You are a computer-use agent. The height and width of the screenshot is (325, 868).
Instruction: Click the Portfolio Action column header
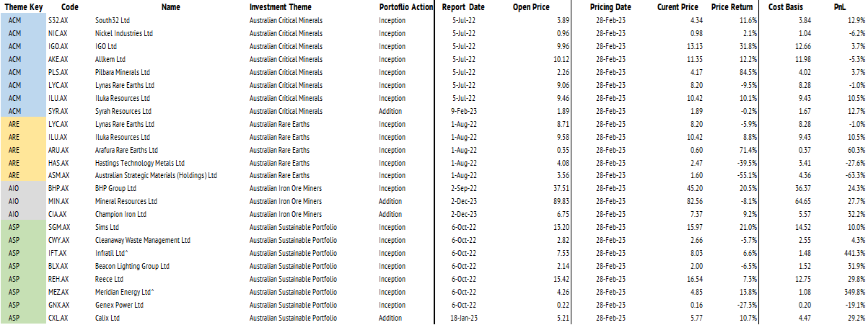tap(405, 6)
